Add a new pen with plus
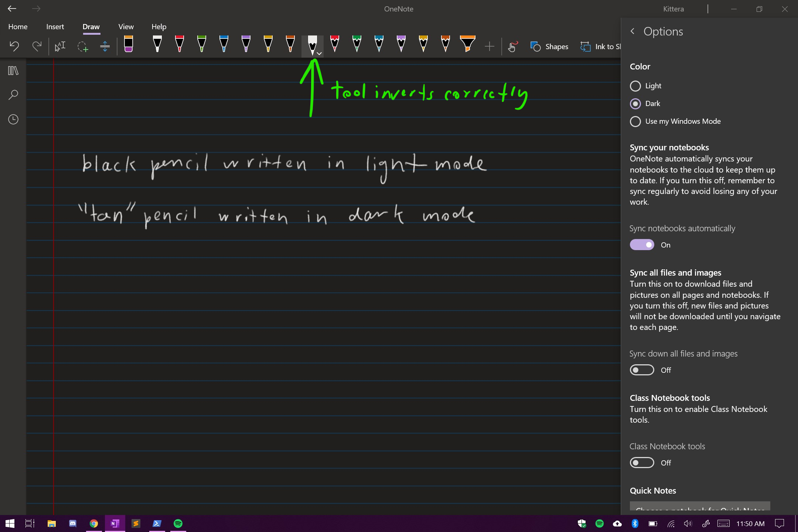This screenshot has height=532, width=798. click(490, 47)
